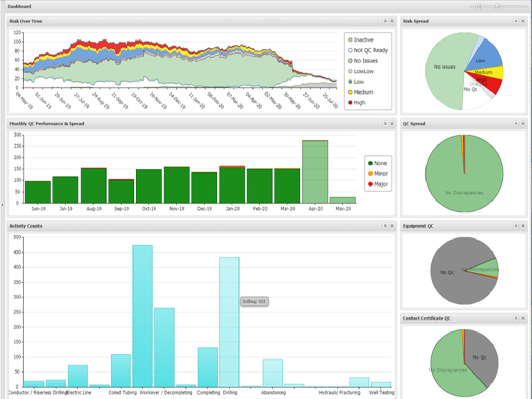Collapse the Activity Counts panel
Image resolution: width=532 pixels, height=399 pixels.
pos(385,226)
